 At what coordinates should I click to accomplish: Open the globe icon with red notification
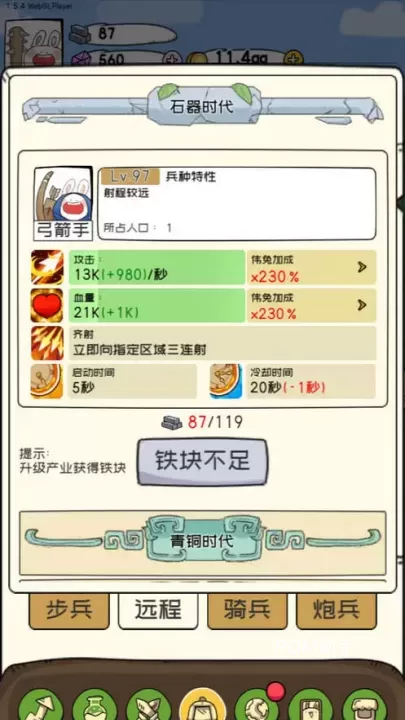(x=257, y=705)
